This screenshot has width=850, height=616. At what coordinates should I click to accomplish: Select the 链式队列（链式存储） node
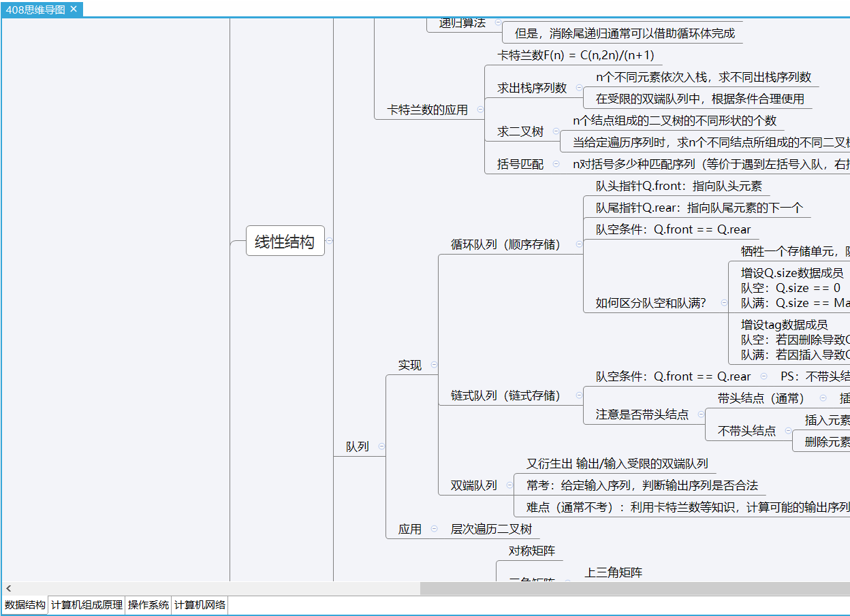click(505, 395)
